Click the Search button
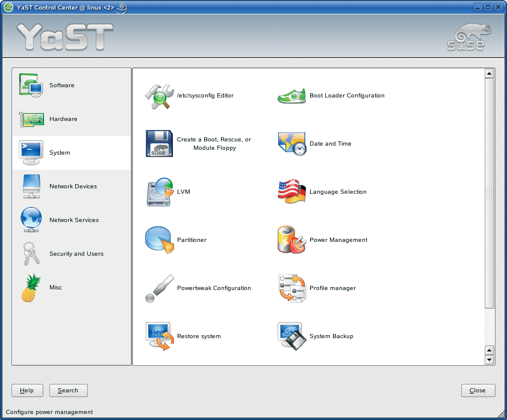Viewport: 507px width, 420px height. pos(68,391)
